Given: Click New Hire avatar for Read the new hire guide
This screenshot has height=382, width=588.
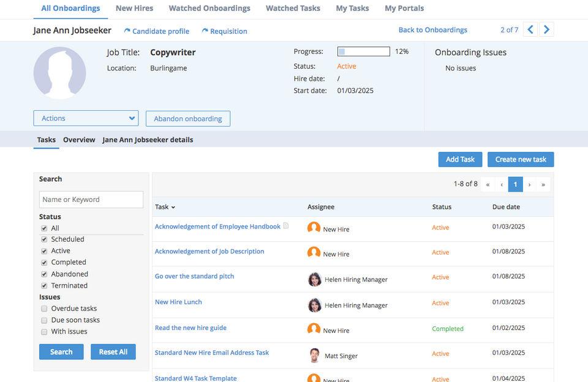Looking at the screenshot, I should pos(314,329).
